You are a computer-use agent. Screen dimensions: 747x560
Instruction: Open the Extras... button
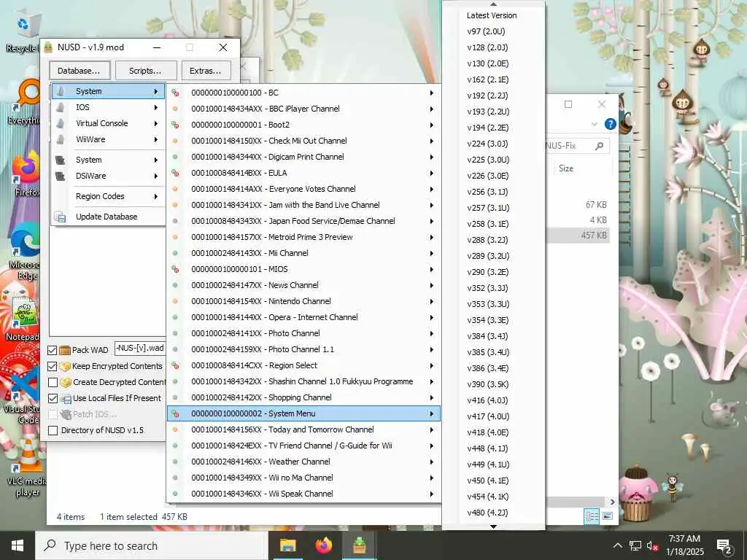206,71
